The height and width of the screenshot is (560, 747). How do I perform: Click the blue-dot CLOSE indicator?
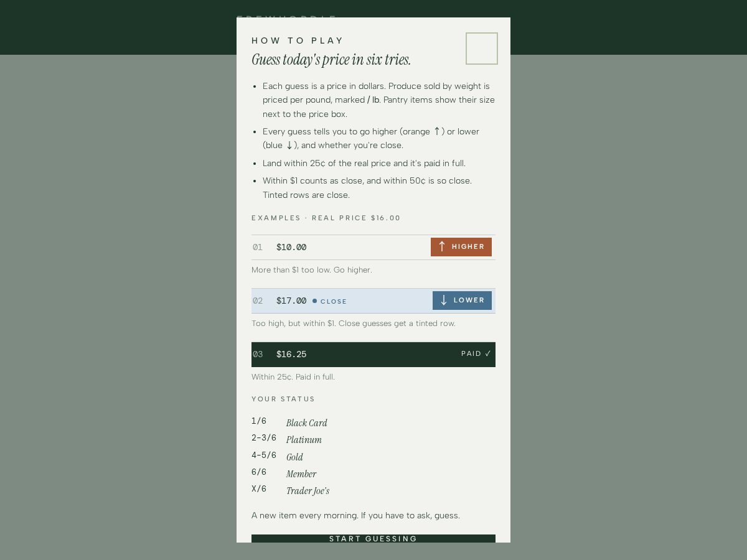coord(330,301)
